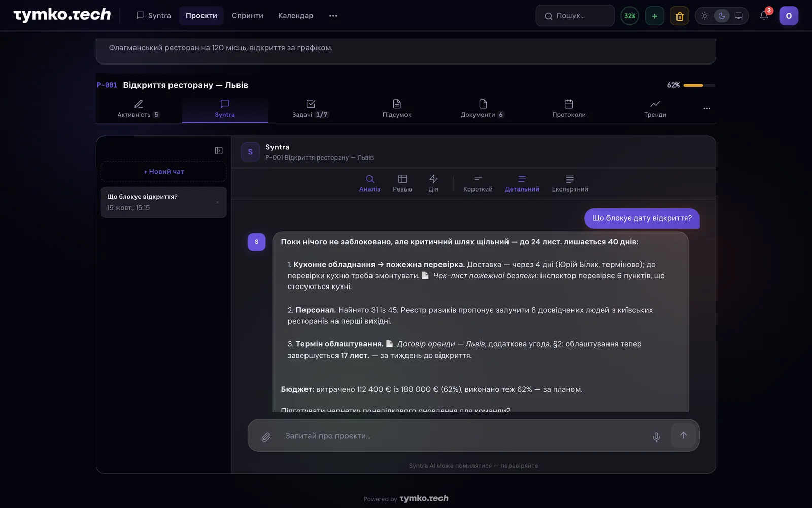Click the green plus add button
The image size is (812, 508).
[655, 16]
